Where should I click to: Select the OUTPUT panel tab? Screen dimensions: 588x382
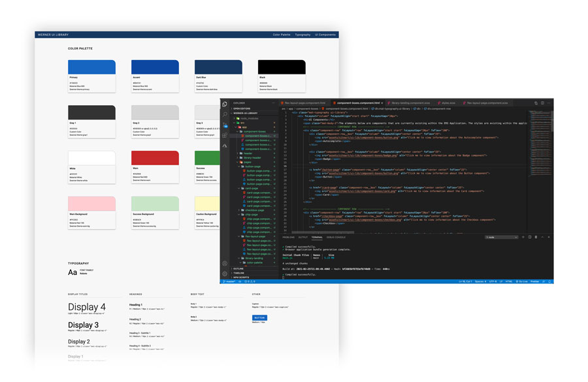pos(303,237)
